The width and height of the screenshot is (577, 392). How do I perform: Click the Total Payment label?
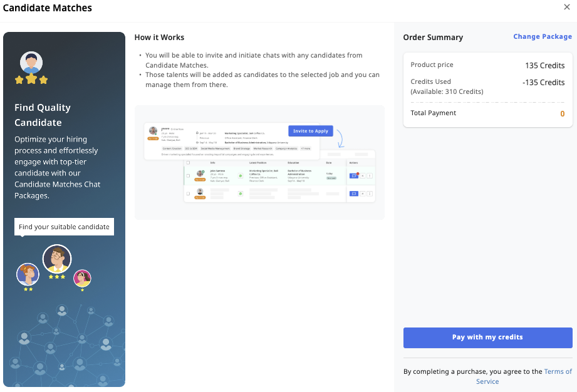coord(433,113)
